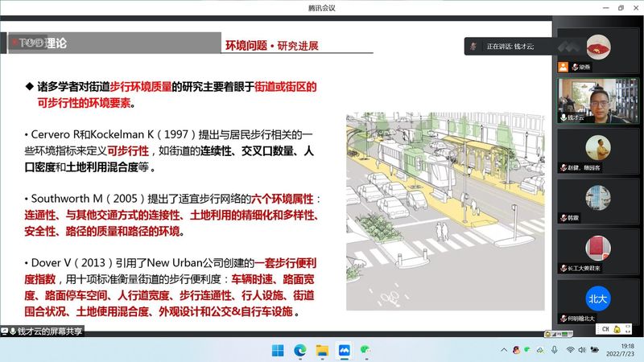644x362 pixels.
Task: Open Tencent Meeting from the taskbar
Action: pyautogui.click(x=343, y=350)
